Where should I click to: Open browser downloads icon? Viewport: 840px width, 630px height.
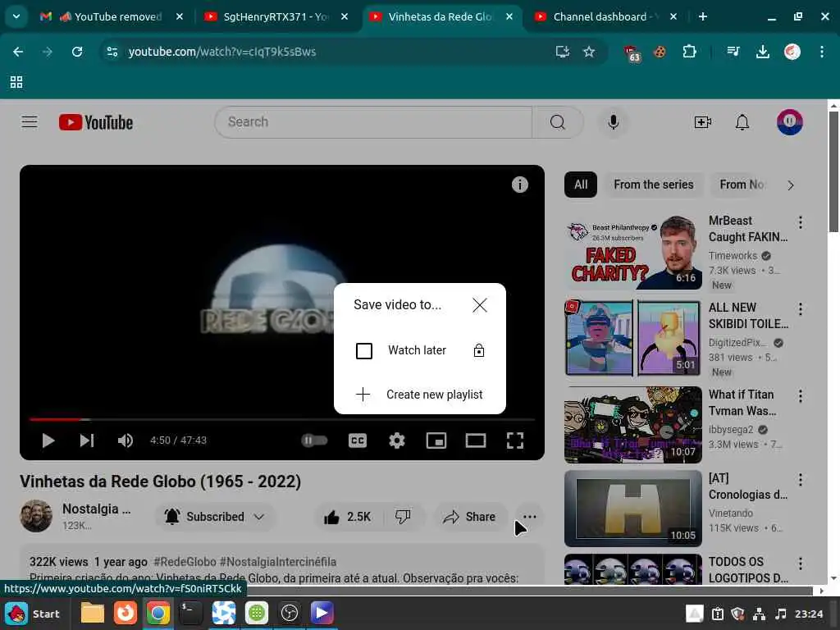tap(762, 52)
